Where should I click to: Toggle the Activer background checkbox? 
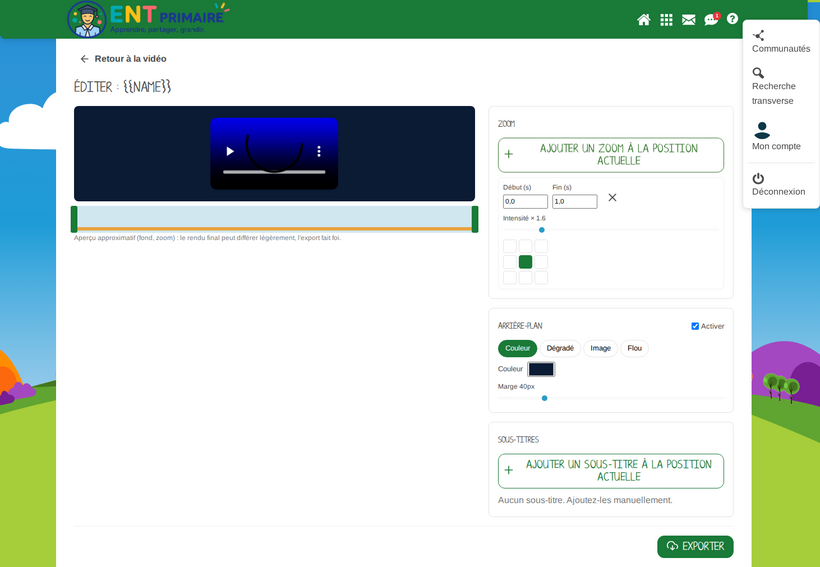[695, 326]
